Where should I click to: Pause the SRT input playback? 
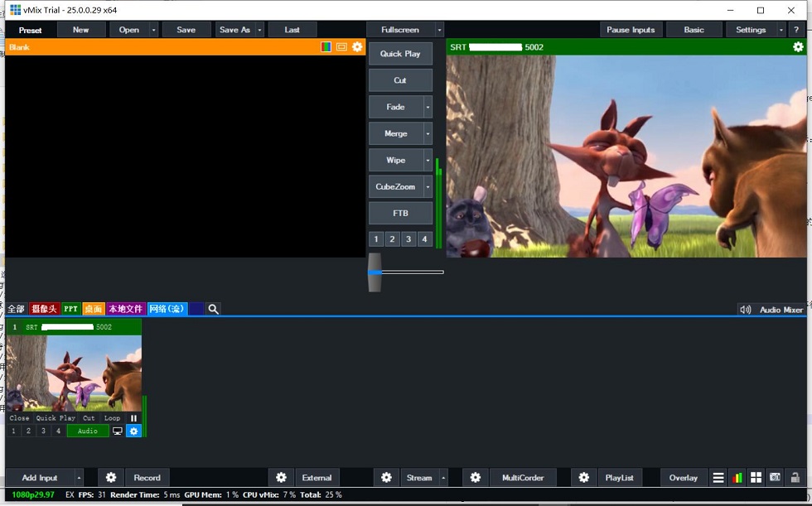point(133,418)
